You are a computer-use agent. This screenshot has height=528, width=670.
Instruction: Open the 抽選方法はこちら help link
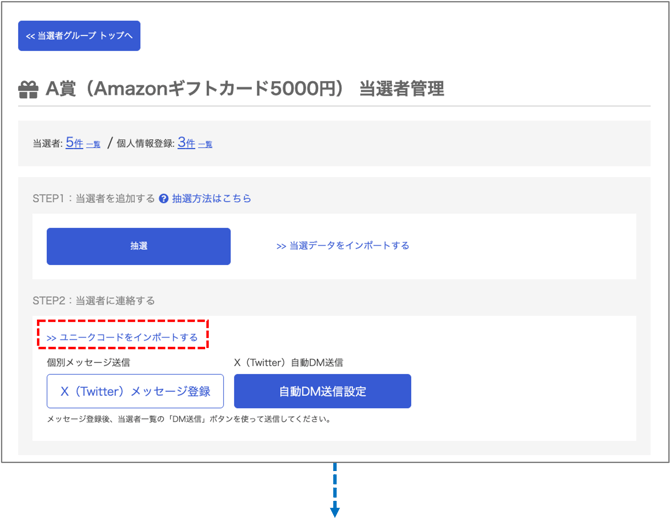point(211,199)
